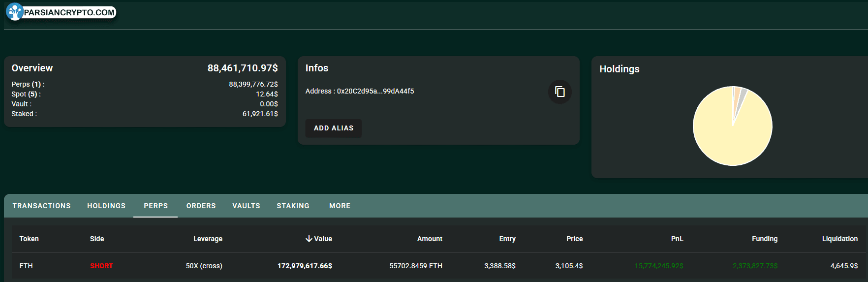Click the red SHORT side label
The width and height of the screenshot is (868, 282).
tap(101, 266)
